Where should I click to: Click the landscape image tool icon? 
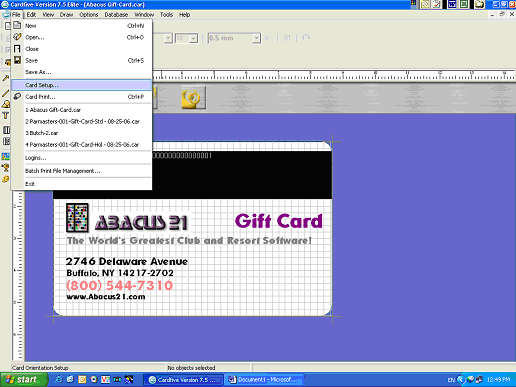click(6, 156)
